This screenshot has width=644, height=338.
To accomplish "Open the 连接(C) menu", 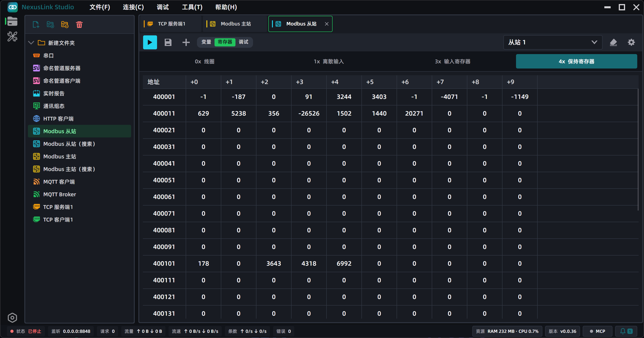I will coord(133,7).
